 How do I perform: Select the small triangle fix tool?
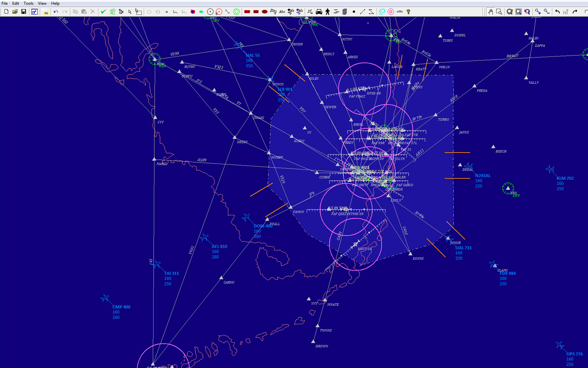tap(167, 12)
